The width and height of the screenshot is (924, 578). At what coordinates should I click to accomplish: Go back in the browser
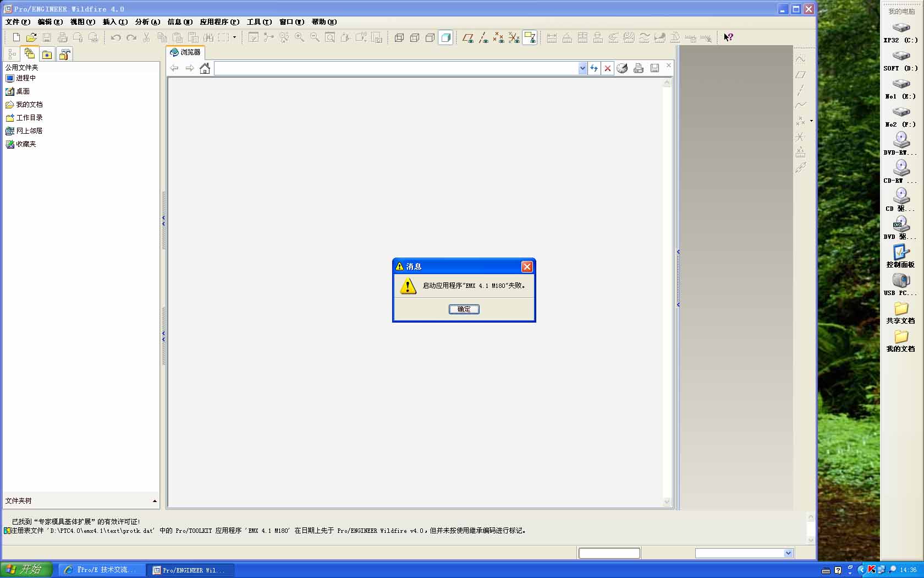(174, 68)
